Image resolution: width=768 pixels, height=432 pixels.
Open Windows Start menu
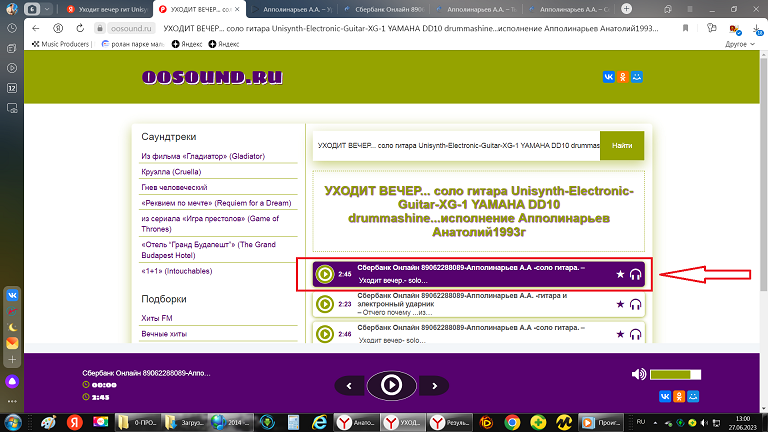tap(12, 422)
